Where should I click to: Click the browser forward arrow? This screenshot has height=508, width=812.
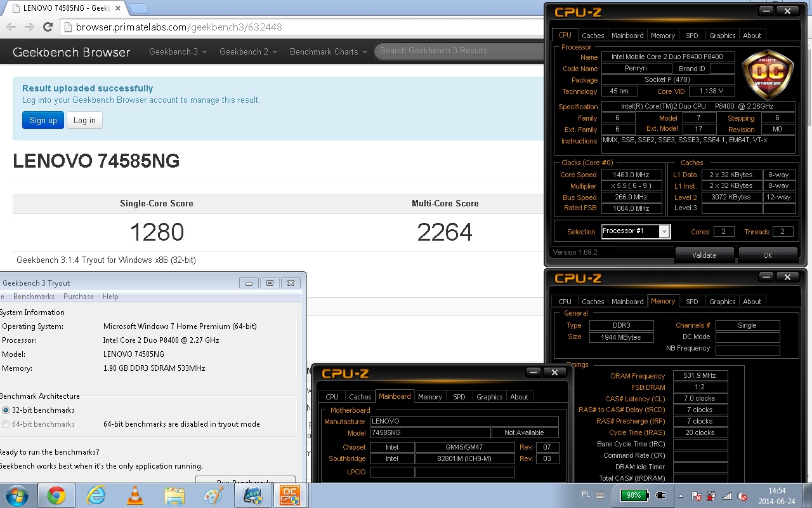tap(29, 27)
